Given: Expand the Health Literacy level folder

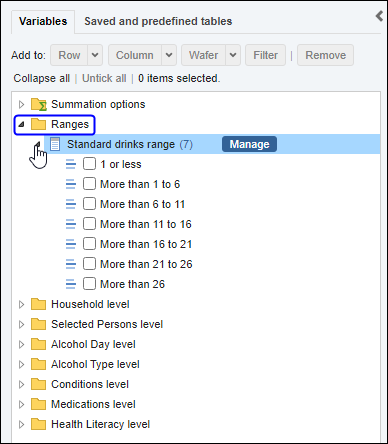Looking at the screenshot, I should tap(21, 424).
